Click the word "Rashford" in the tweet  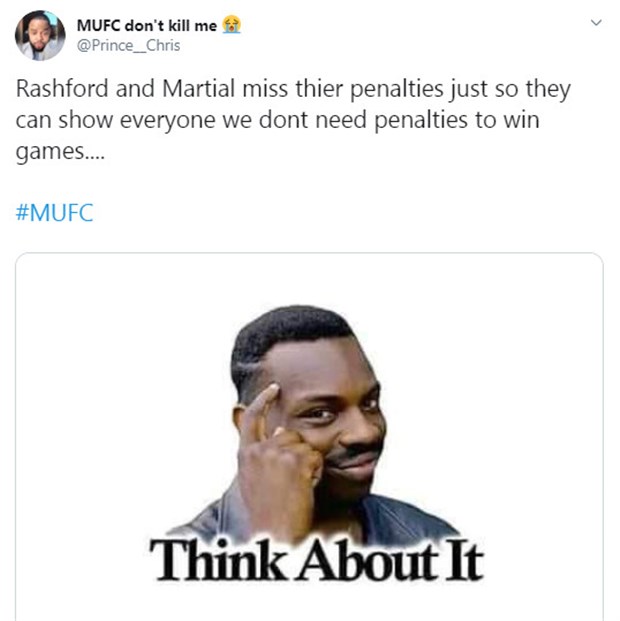(x=62, y=88)
